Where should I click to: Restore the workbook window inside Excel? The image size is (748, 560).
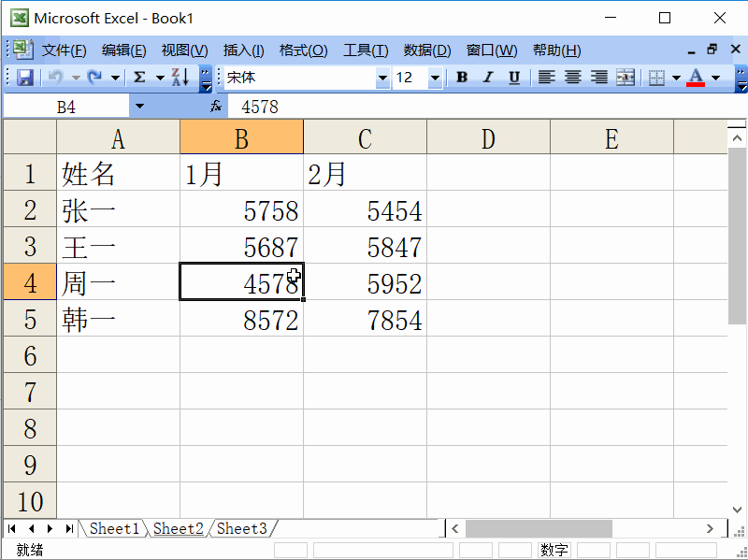point(712,50)
